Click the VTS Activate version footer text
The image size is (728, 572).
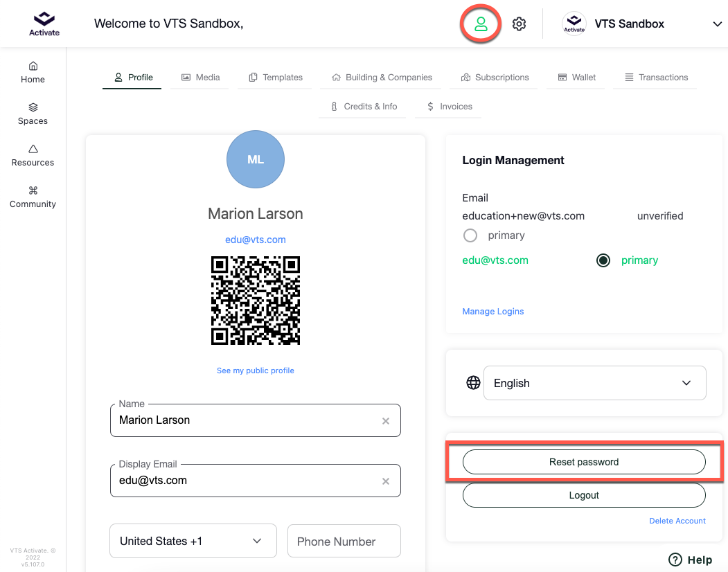point(33,557)
